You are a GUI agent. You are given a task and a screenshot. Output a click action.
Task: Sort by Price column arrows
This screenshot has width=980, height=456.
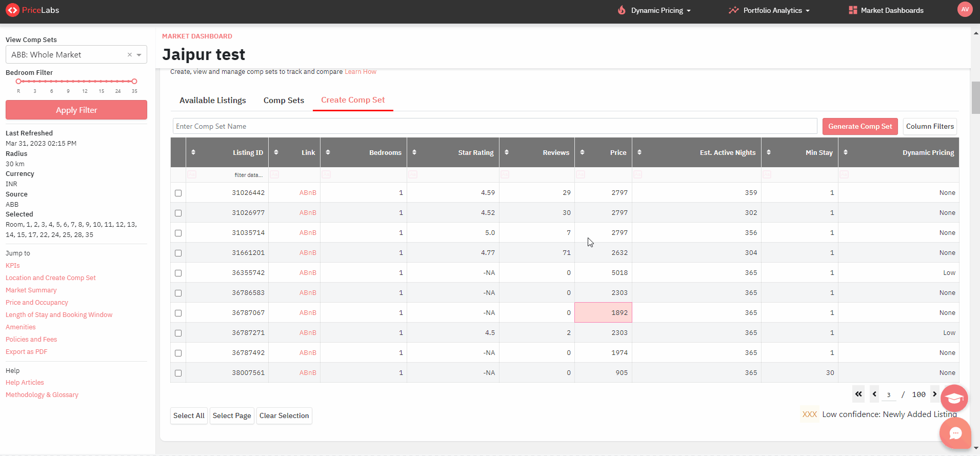(583, 152)
